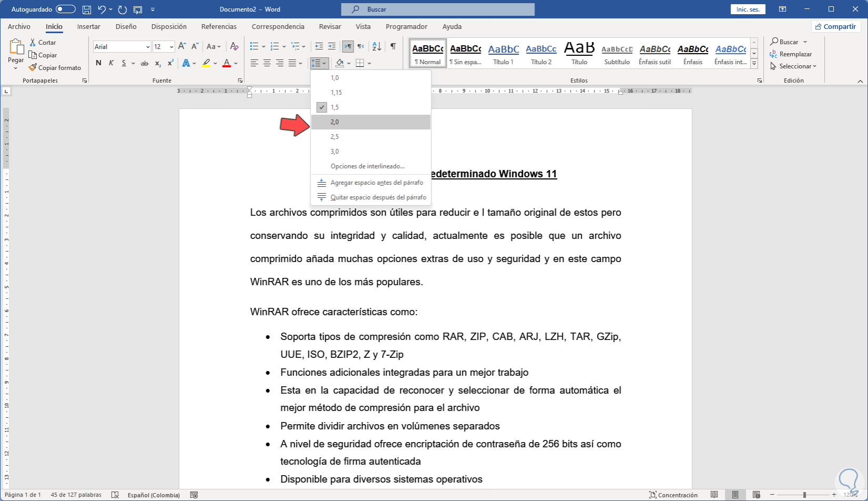Click Copiar formato painter
868x501 pixels.
pos(55,68)
